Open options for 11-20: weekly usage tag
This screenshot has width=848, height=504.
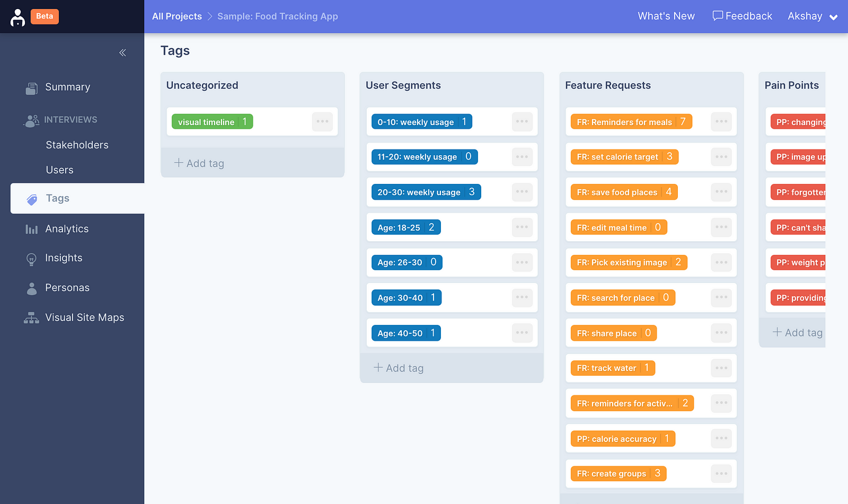pos(522,156)
